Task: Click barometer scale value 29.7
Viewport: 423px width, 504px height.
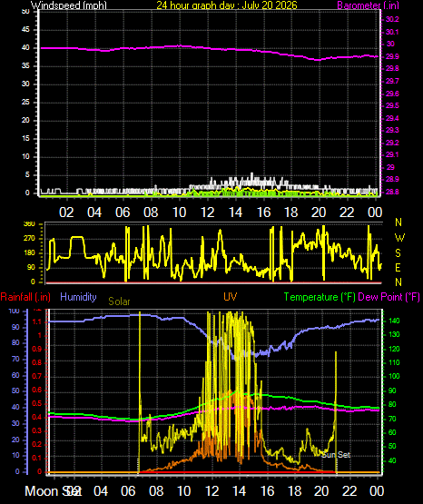Action: tap(392, 81)
